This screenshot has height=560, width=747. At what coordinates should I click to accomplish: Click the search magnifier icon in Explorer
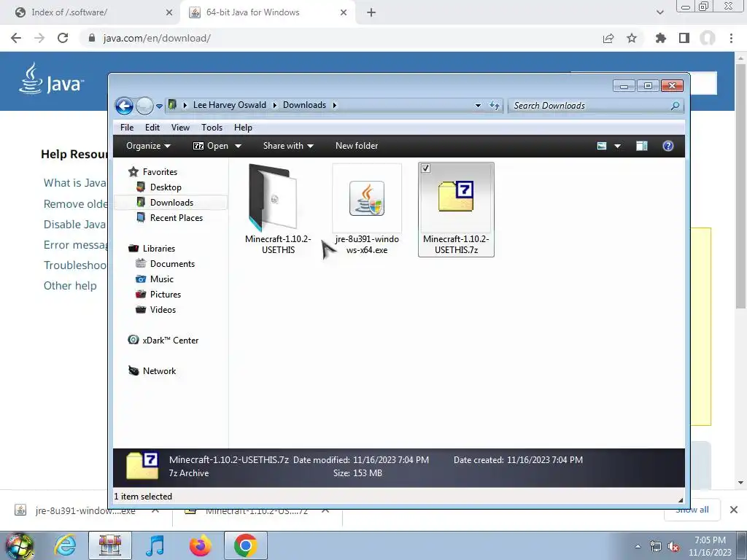pyautogui.click(x=675, y=106)
